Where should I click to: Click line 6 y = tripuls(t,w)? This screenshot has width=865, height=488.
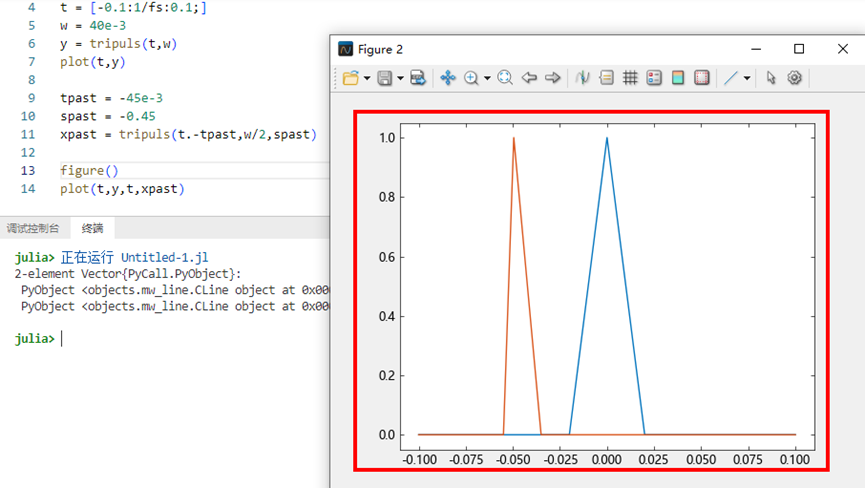tap(119, 44)
